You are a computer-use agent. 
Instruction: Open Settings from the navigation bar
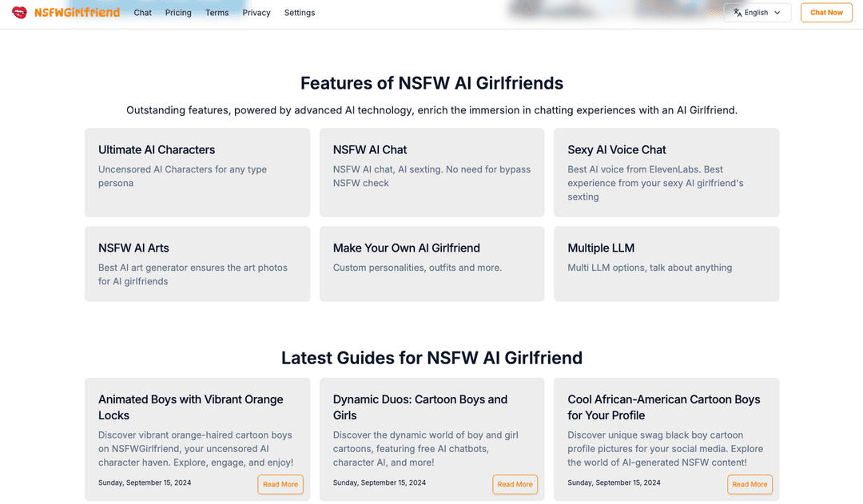click(x=300, y=13)
